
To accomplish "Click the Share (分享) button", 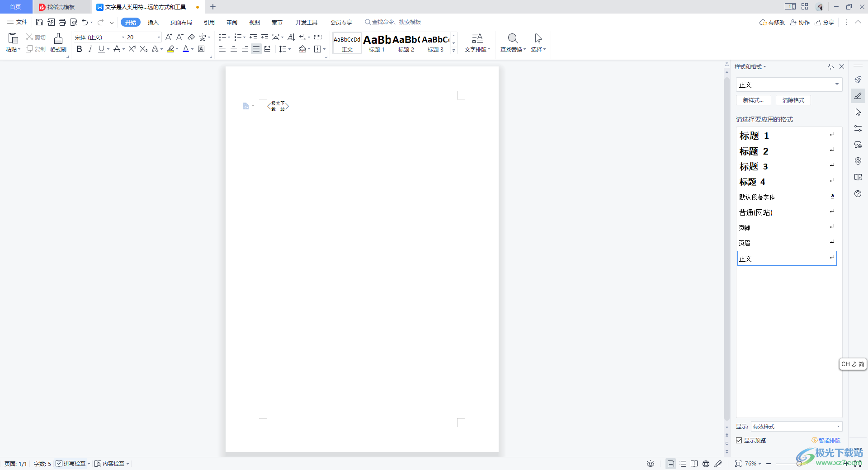I will pos(825,22).
